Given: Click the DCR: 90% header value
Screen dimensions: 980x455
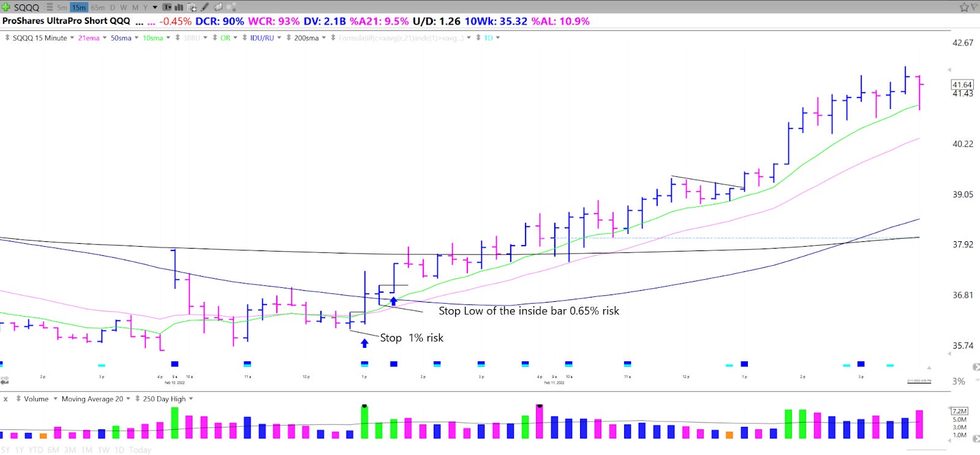Looking at the screenshot, I should pyautogui.click(x=219, y=21).
